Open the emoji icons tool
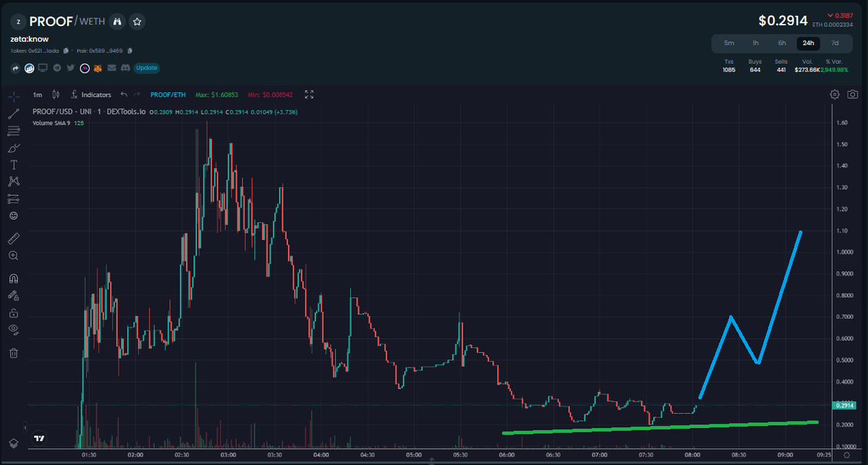 [14, 216]
